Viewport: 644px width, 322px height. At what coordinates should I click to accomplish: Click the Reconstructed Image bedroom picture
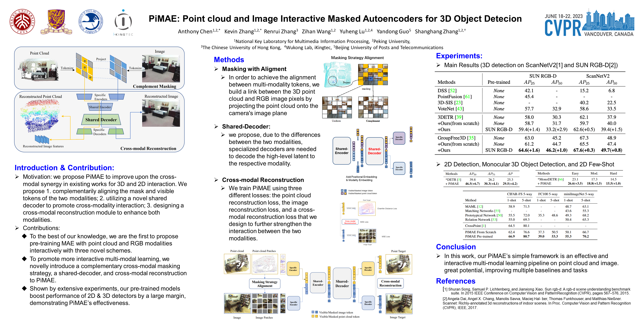pyautogui.click(x=161, y=113)
